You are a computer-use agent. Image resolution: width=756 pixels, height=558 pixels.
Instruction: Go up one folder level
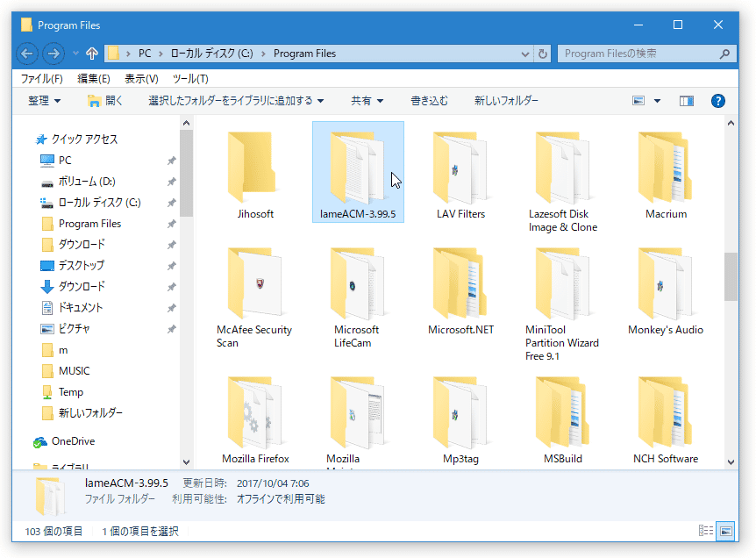click(91, 54)
